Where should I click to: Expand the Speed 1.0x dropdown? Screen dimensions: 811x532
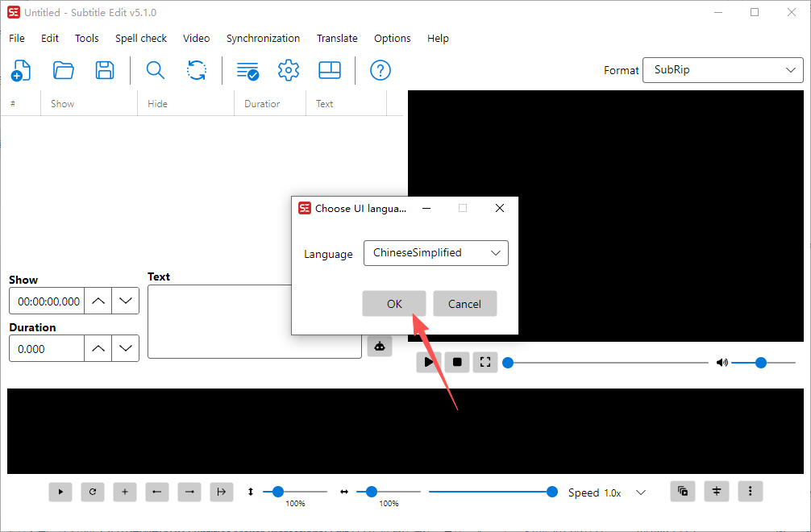pos(640,493)
